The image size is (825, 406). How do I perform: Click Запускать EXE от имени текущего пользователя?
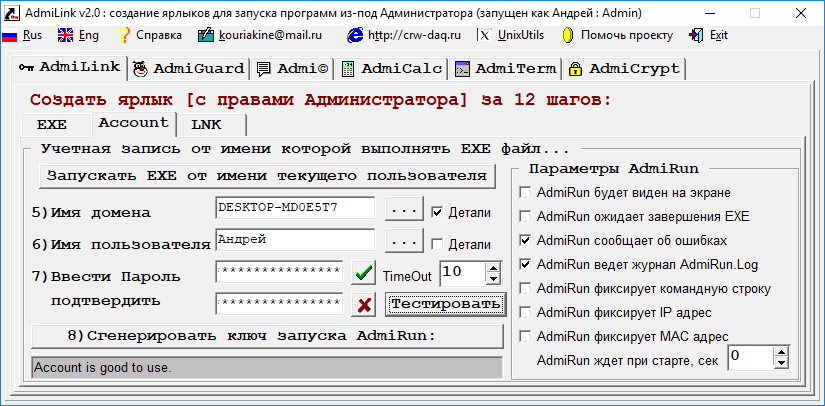pos(267,176)
